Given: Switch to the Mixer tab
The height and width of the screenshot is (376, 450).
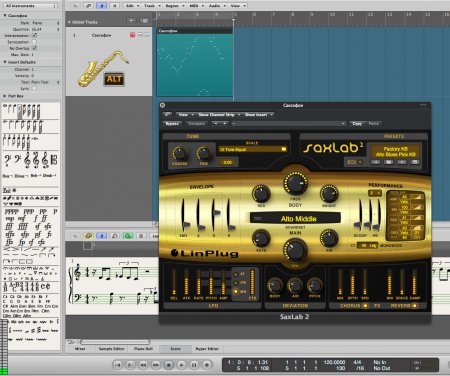Looking at the screenshot, I should (x=80, y=349).
